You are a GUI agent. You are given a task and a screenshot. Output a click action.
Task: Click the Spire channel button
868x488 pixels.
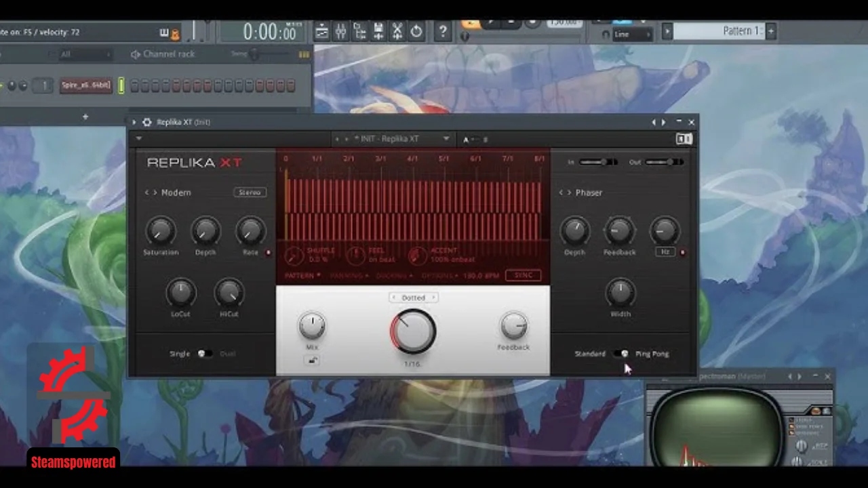[x=86, y=85]
